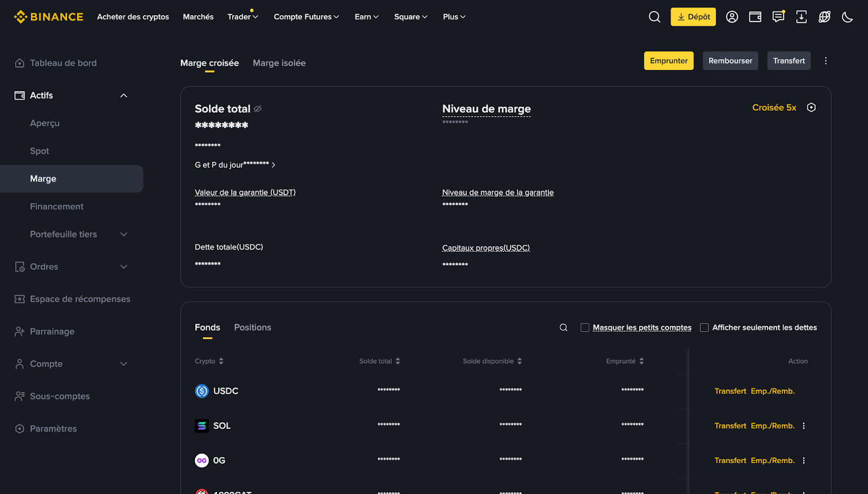Image resolution: width=868 pixels, height=494 pixels.
Task: Click the Emprunter button
Action: (668, 61)
